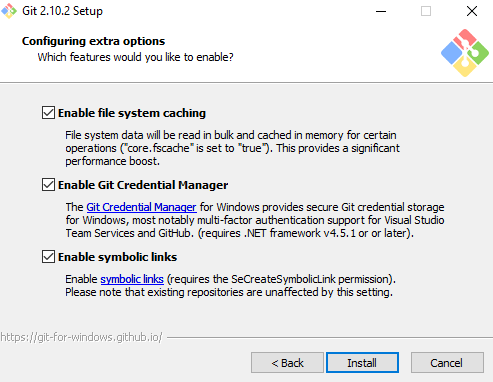493x382 pixels.
Task: Click the git-for-windows.github.io URL text
Action: tap(81, 337)
